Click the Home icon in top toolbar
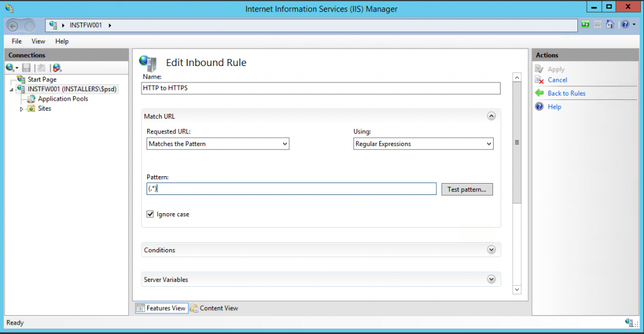Viewport: 644px width, 334px height. [610, 25]
